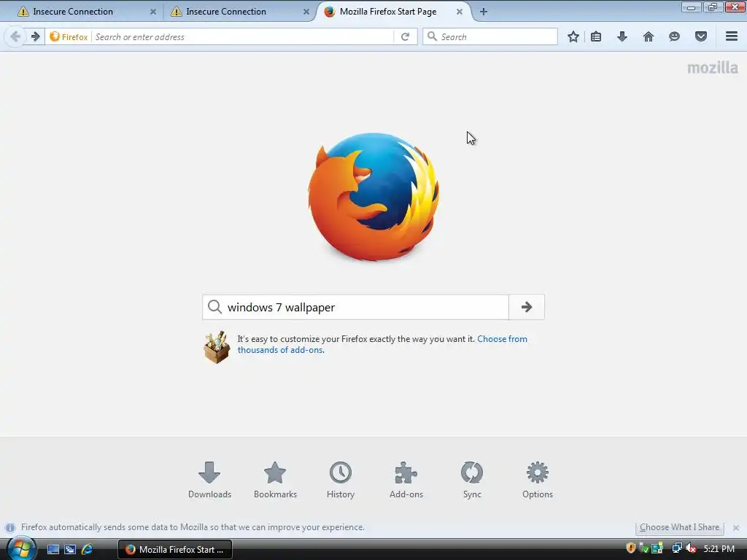This screenshot has width=747, height=560.
Task: Open Options from the start page
Action: 538,480
